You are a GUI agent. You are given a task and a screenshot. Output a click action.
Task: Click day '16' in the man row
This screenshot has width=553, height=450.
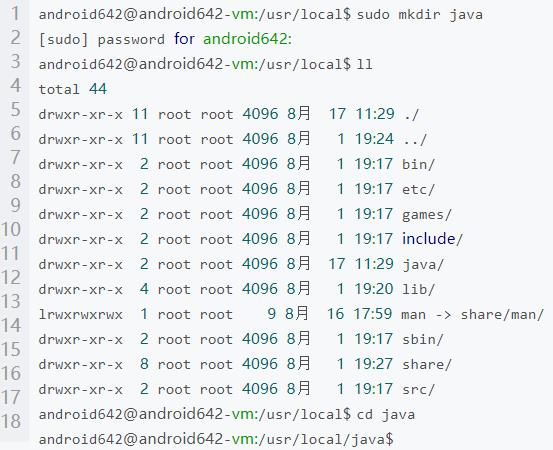pyautogui.click(x=335, y=314)
